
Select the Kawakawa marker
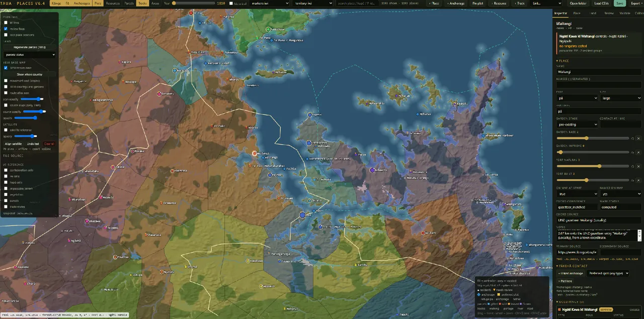pyautogui.click(x=247, y=261)
